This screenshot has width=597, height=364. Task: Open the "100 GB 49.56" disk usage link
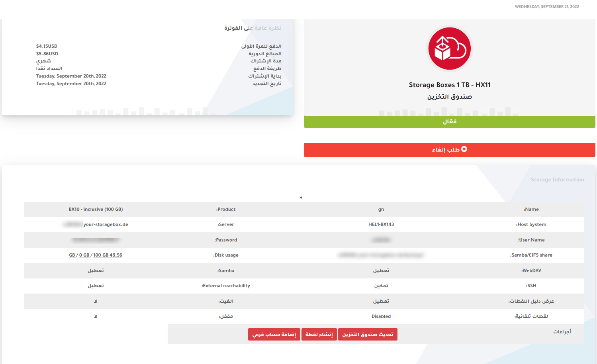pyautogui.click(x=108, y=255)
